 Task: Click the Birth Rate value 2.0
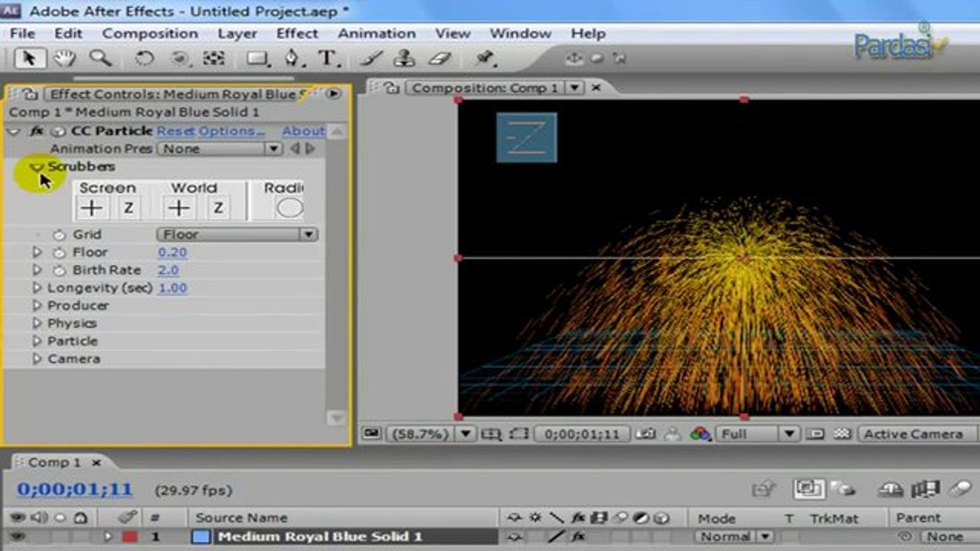pos(168,270)
